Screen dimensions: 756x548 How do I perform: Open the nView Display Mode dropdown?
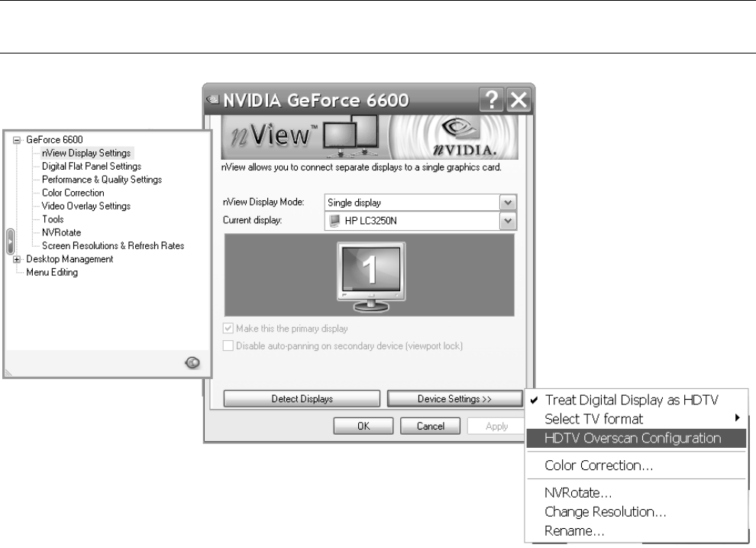pos(508,203)
